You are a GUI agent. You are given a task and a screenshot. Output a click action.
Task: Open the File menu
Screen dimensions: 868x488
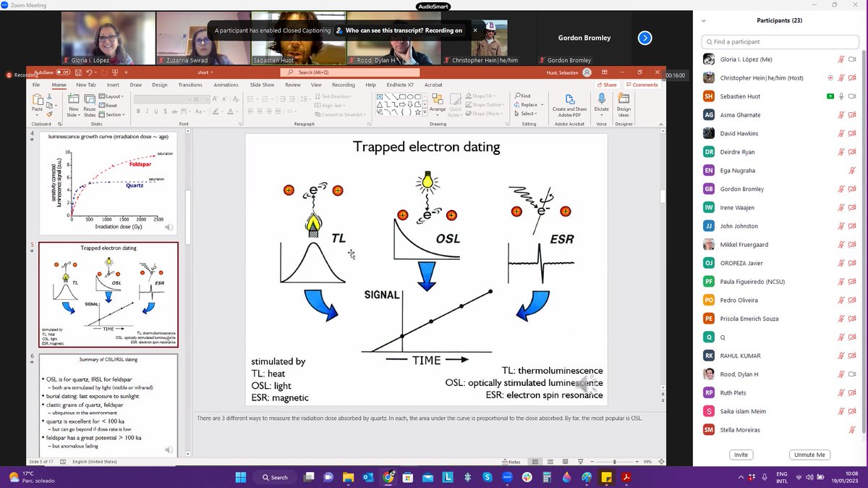(x=36, y=85)
